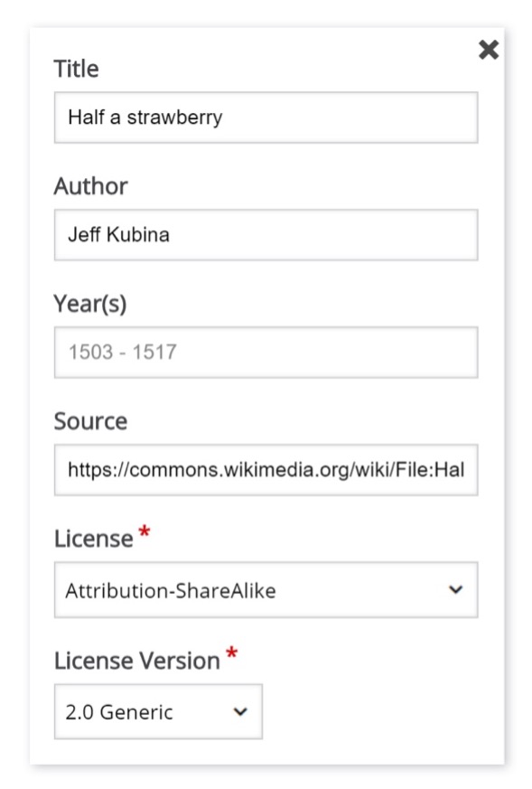The height and width of the screenshot is (789, 532).
Task: Place cursor in 'Jeff Kubina' text
Action: 118,235
